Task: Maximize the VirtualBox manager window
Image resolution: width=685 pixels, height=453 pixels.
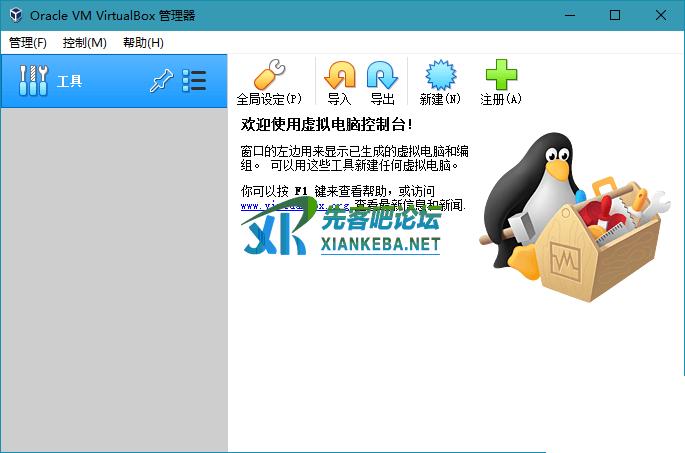Action: [615, 15]
